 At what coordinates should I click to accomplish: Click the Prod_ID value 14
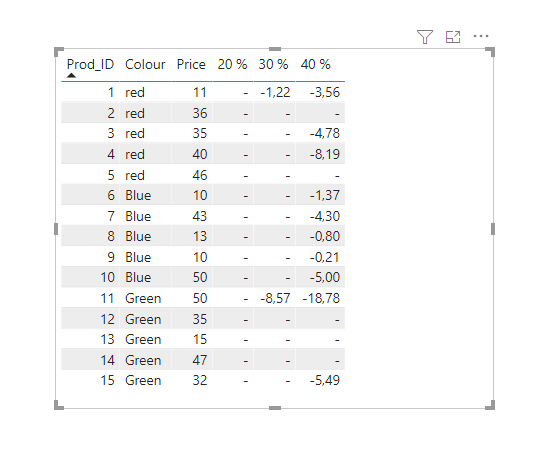click(x=107, y=360)
